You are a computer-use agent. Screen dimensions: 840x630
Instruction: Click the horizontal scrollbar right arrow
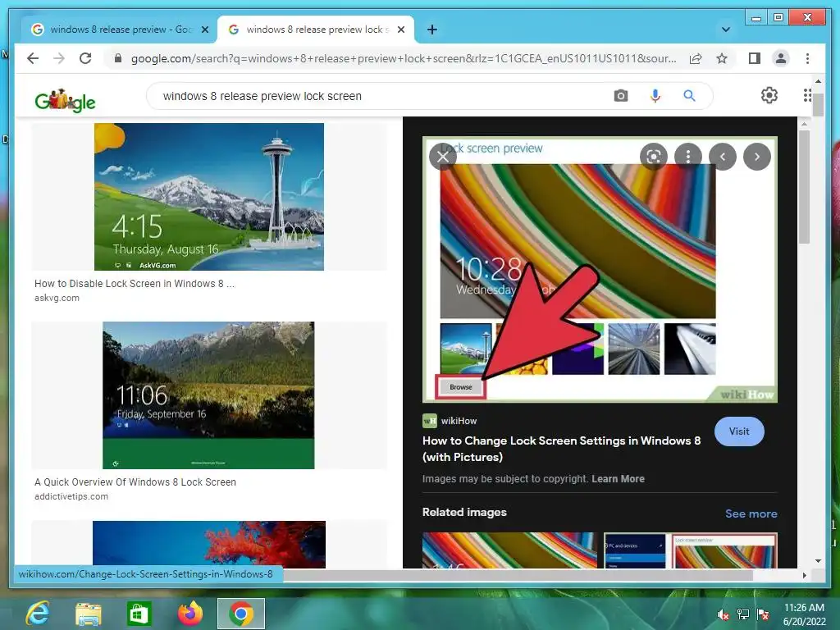pos(804,575)
